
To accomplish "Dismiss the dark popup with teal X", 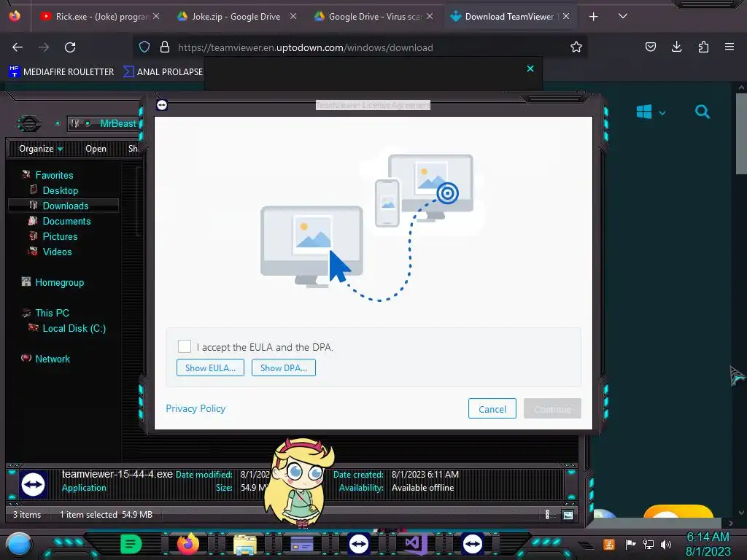I will pyautogui.click(x=530, y=69).
